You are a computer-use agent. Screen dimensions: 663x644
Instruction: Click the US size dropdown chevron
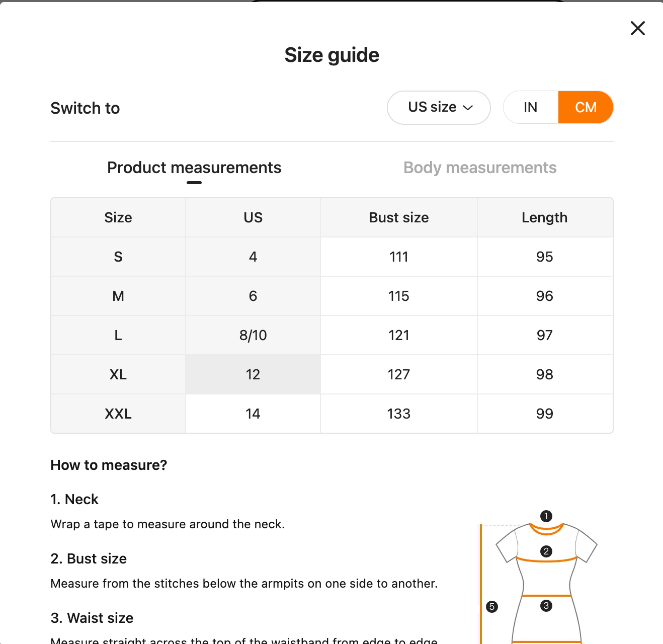(468, 108)
